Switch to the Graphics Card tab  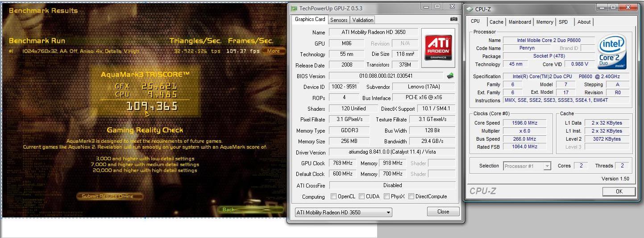click(310, 19)
